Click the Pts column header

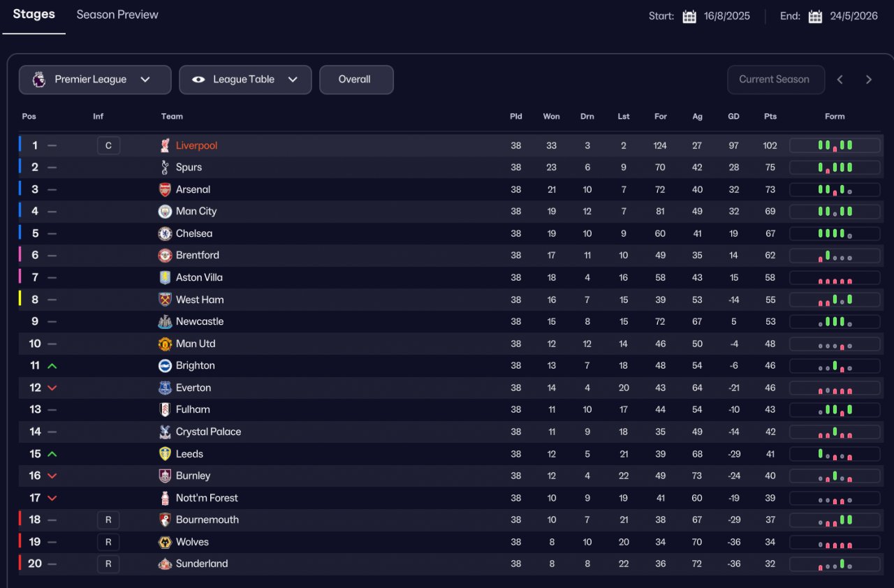click(x=770, y=117)
